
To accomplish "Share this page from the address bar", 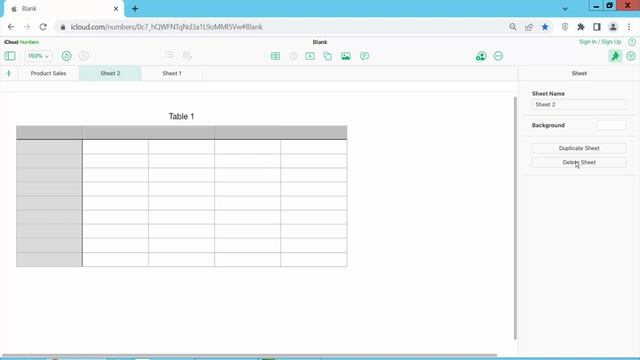I will tap(529, 27).
